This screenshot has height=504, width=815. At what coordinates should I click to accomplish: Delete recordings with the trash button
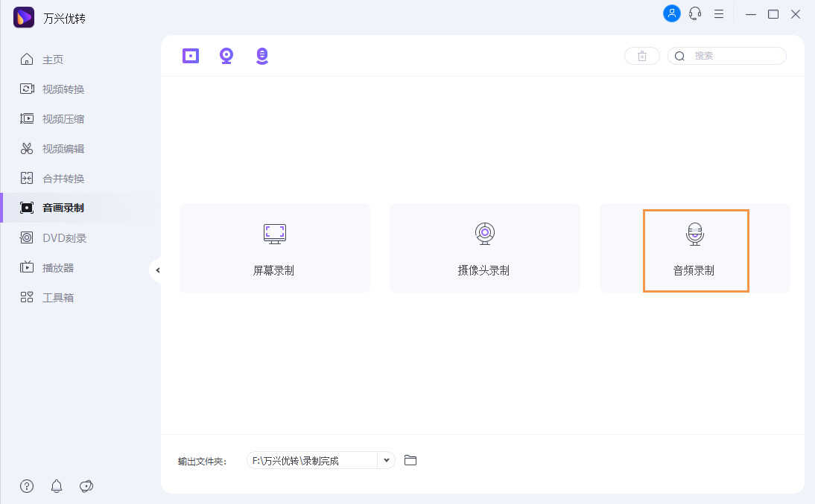(x=642, y=56)
